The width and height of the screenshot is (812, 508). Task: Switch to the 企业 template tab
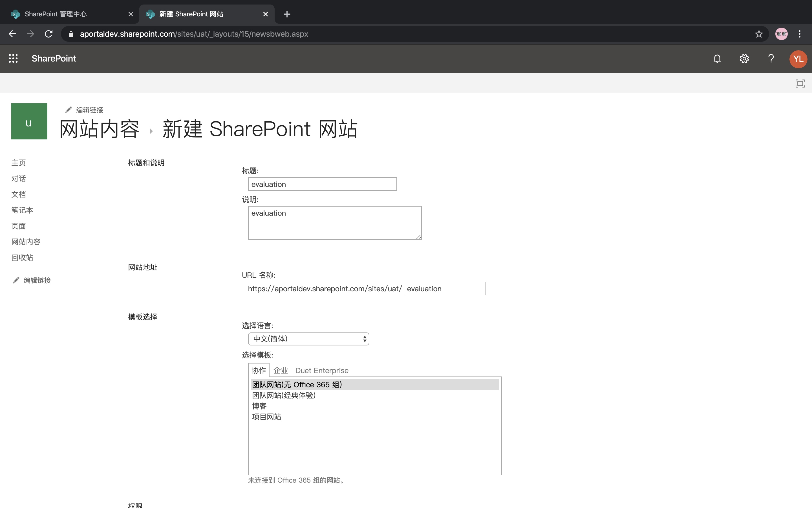pos(281,370)
